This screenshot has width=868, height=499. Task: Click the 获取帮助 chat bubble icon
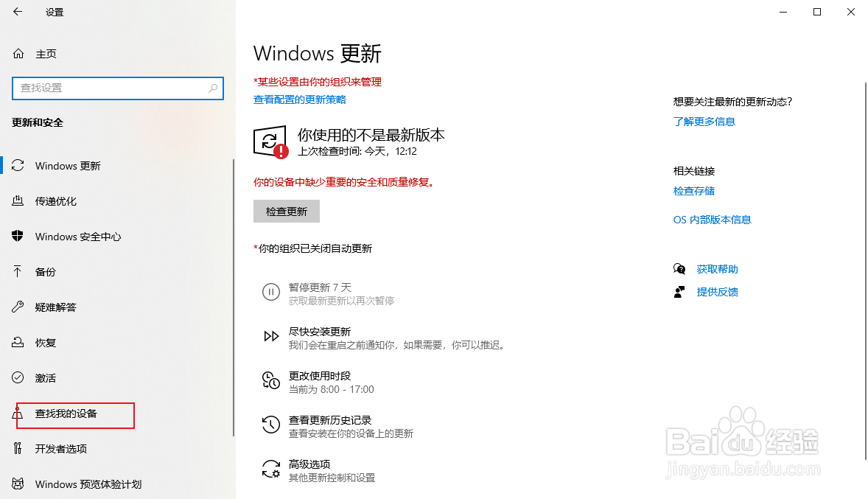679,269
